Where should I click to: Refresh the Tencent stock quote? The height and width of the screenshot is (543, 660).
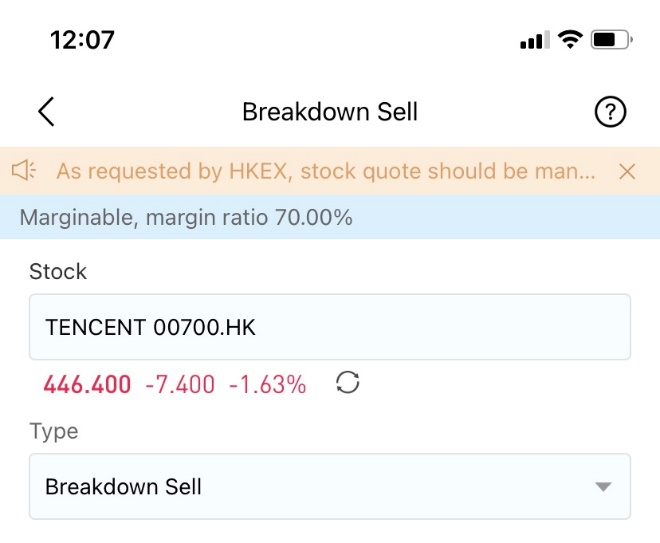tap(348, 383)
